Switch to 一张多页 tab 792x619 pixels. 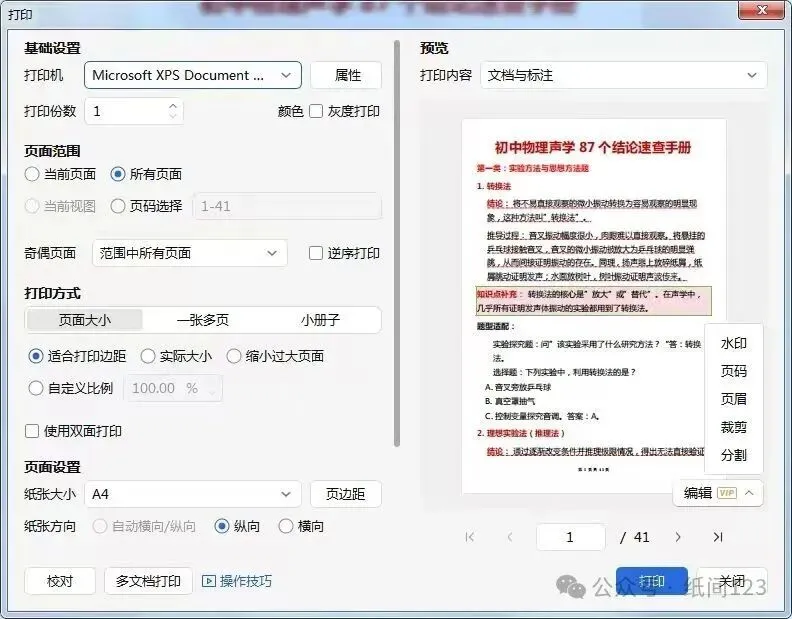(203, 320)
